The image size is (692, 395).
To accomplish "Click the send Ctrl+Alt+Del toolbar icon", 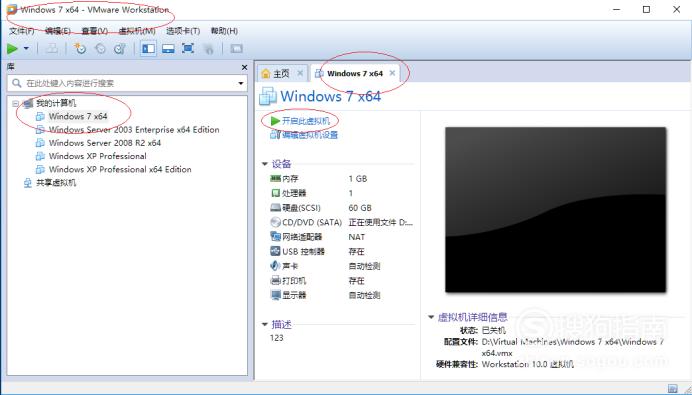I will (x=52, y=49).
